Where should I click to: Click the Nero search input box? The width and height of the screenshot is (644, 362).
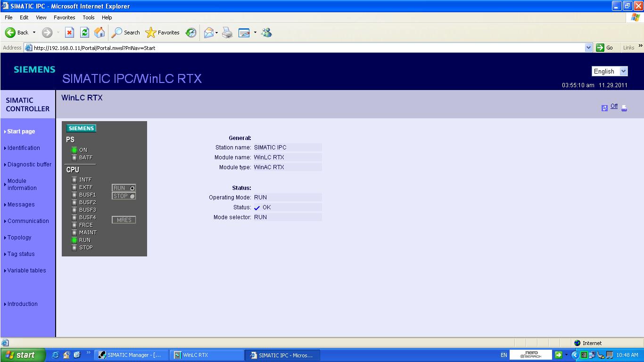[x=532, y=355]
